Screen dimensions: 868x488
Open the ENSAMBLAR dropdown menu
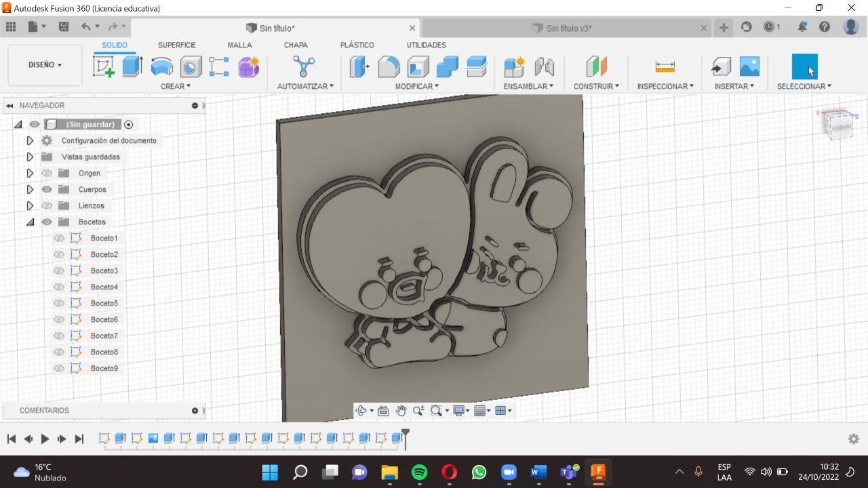click(x=528, y=86)
